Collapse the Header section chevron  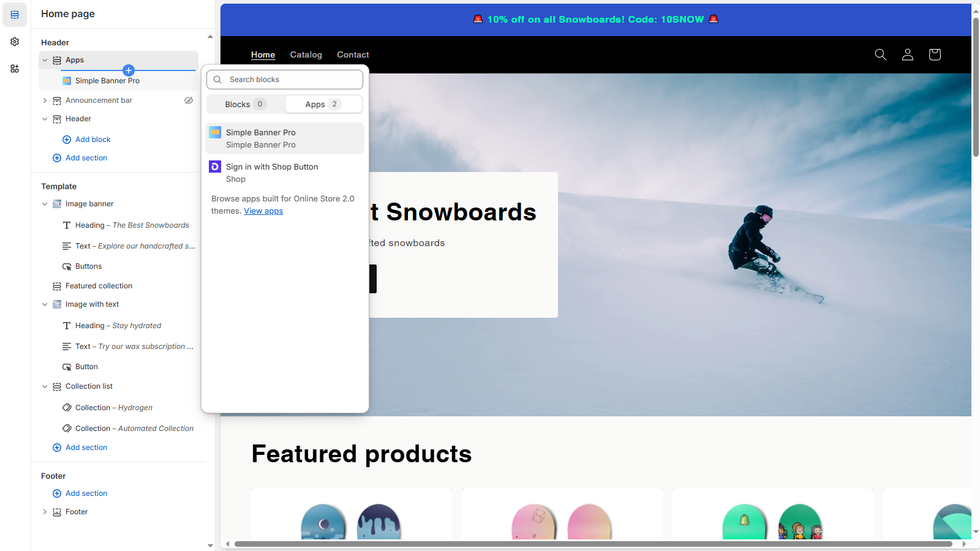pos(45,119)
